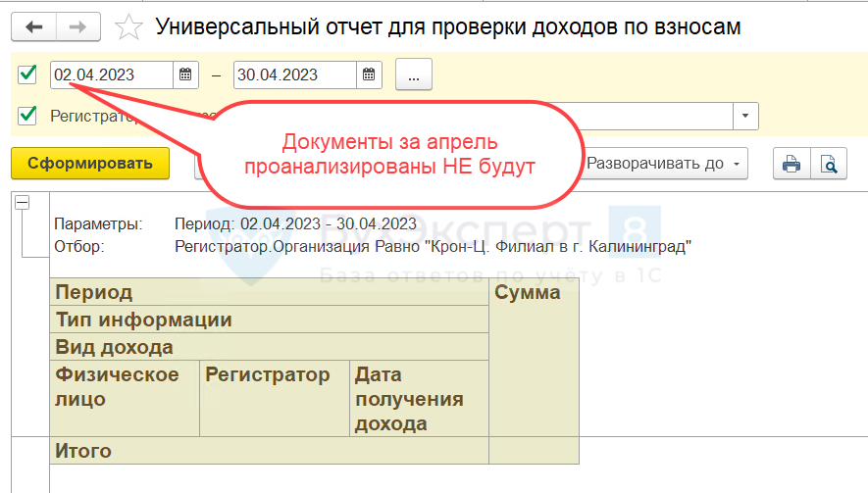Image resolution: width=868 pixels, height=493 pixels.
Task: Edit the start date field 02.04.2023
Action: coord(111,74)
